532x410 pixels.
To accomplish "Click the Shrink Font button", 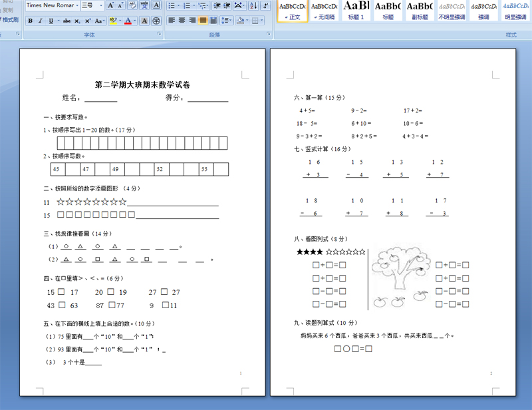I will point(120,5).
